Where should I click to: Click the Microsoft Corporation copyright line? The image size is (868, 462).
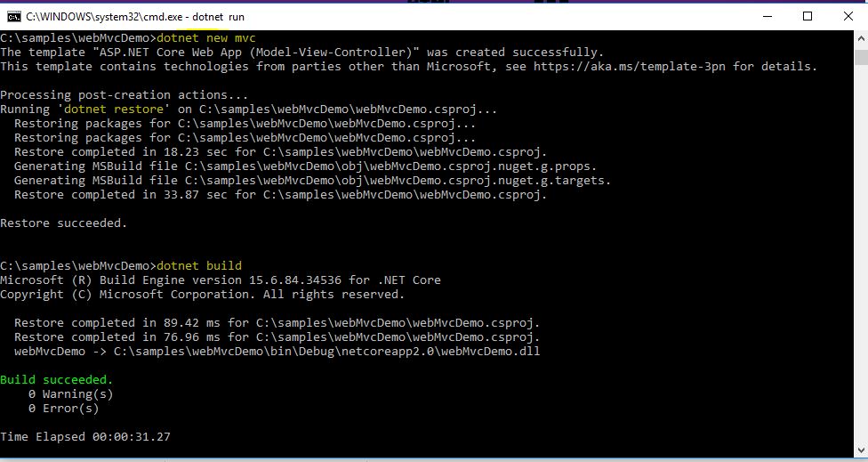pyautogui.click(x=202, y=294)
